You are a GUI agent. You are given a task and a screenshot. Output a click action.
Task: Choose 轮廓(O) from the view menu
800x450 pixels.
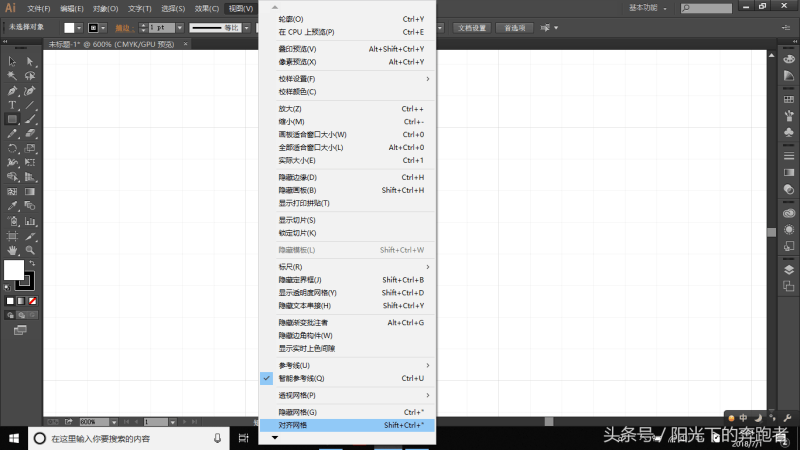point(347,19)
